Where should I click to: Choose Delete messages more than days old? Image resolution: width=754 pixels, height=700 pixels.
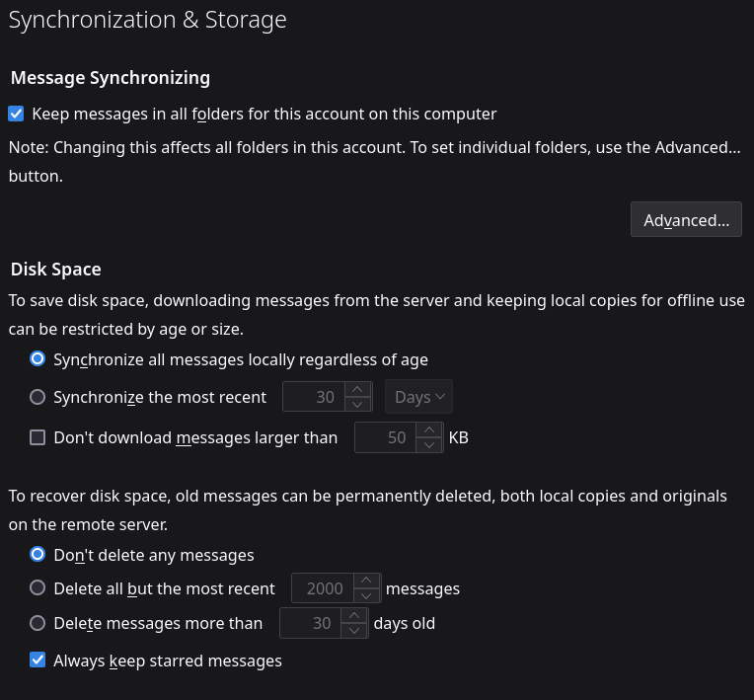[x=38, y=623]
